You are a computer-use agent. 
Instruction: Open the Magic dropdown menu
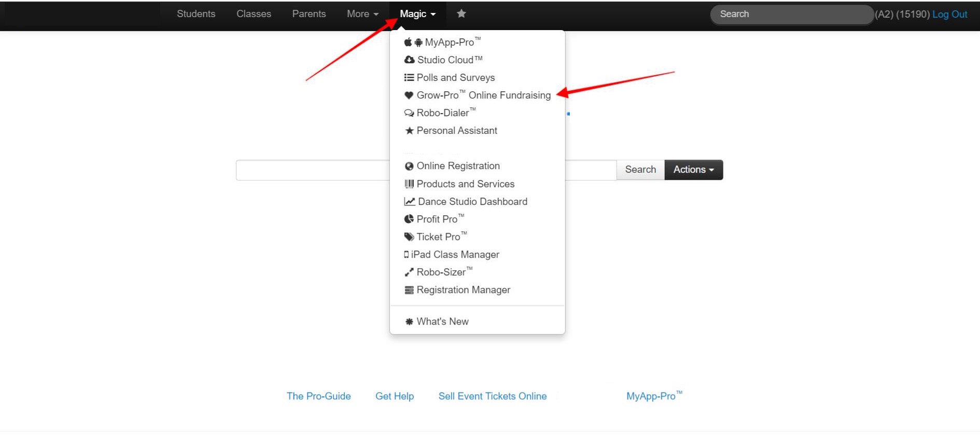(x=417, y=14)
